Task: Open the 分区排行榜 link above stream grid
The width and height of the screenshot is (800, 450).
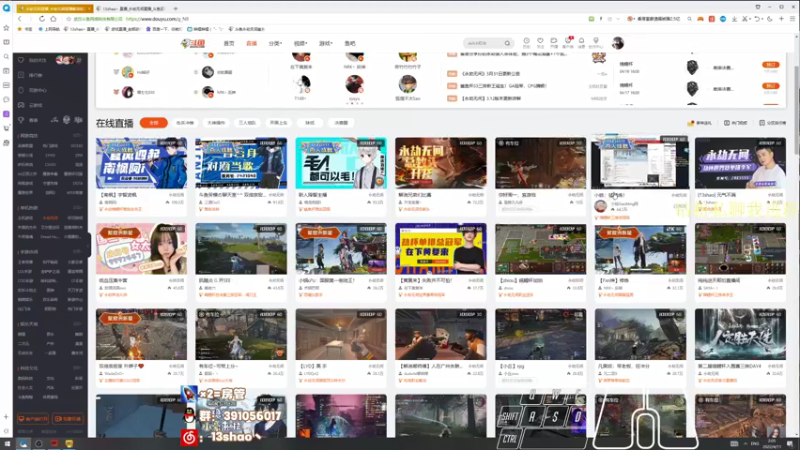Action: (772, 123)
